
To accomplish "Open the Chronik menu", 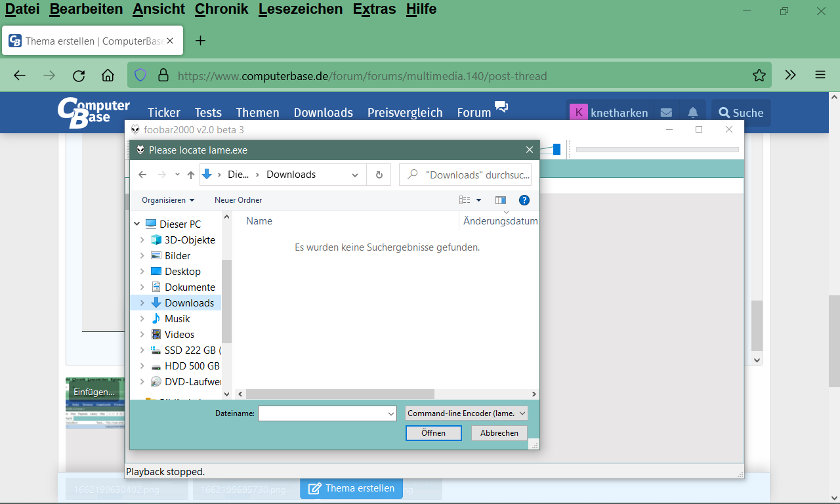I will [x=222, y=9].
